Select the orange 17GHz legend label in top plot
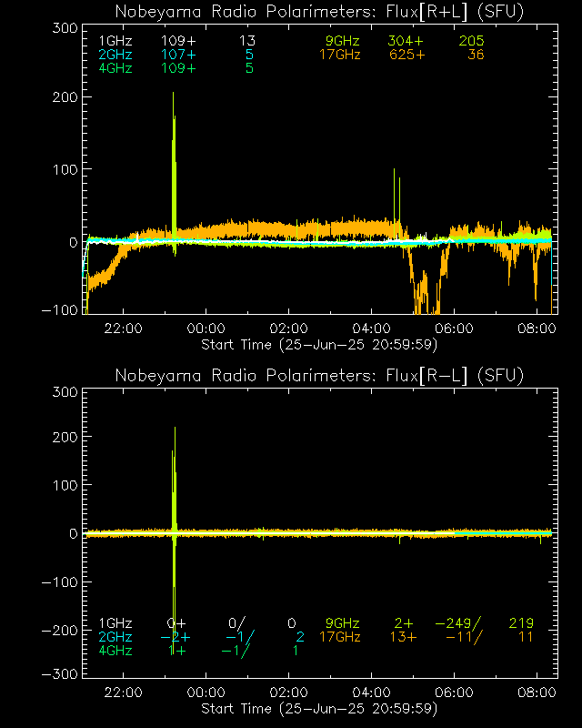The width and height of the screenshot is (582, 728). tap(340, 55)
